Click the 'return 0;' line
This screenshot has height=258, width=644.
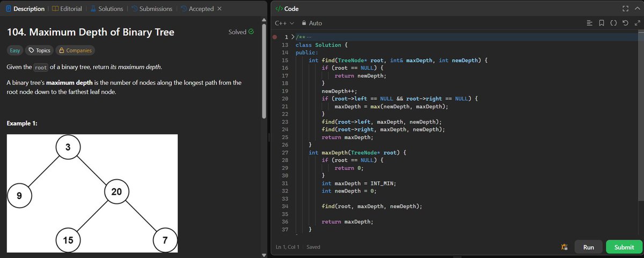349,168
